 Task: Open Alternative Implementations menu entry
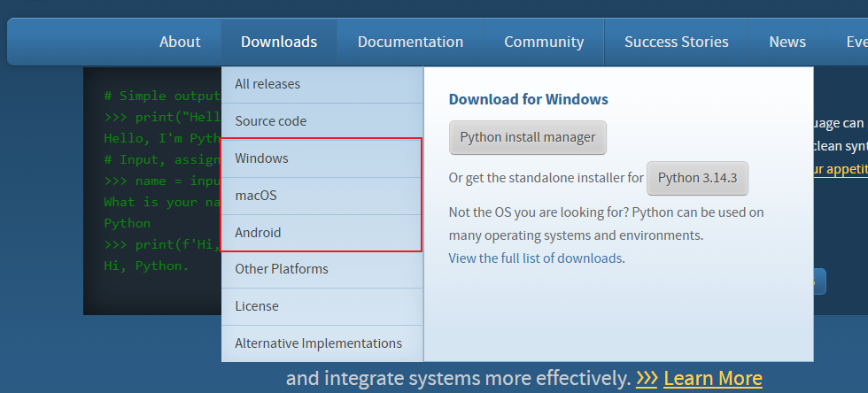click(318, 343)
